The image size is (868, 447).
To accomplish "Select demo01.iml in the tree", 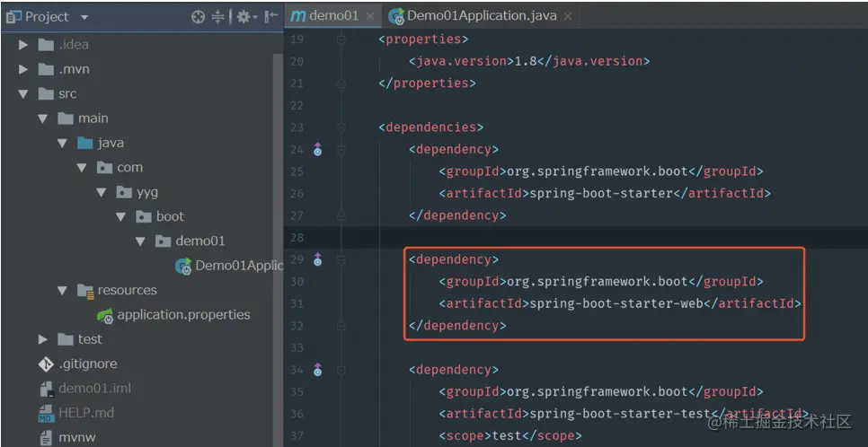I will tap(95, 389).
